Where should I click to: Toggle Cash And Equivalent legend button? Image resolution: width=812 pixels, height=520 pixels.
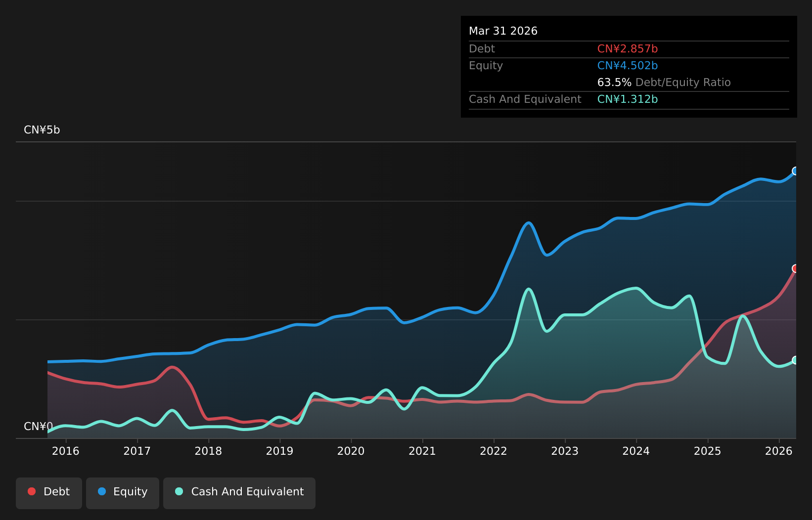click(239, 493)
